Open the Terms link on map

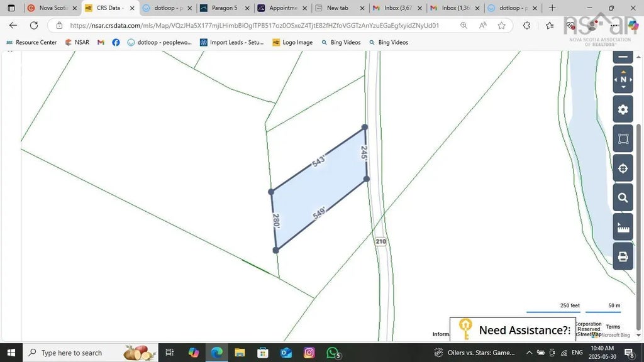click(613, 327)
